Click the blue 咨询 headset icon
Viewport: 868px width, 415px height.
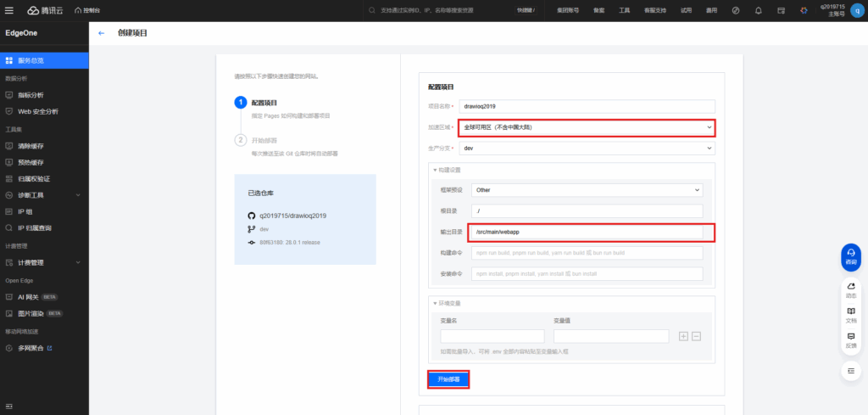point(850,255)
